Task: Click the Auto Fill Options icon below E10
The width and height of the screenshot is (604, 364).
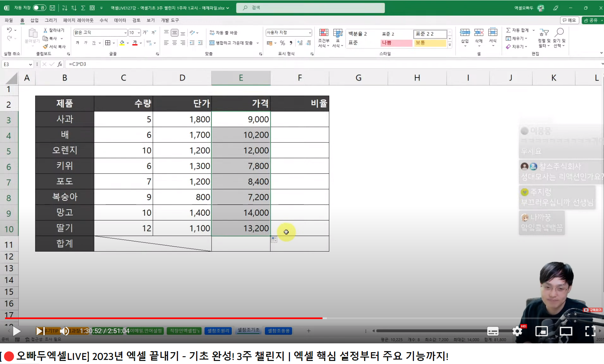Action: click(274, 239)
